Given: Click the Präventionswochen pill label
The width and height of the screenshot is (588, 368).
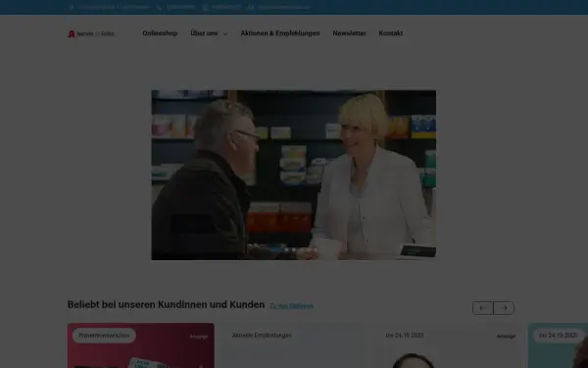Looking at the screenshot, I should pyautogui.click(x=104, y=336).
